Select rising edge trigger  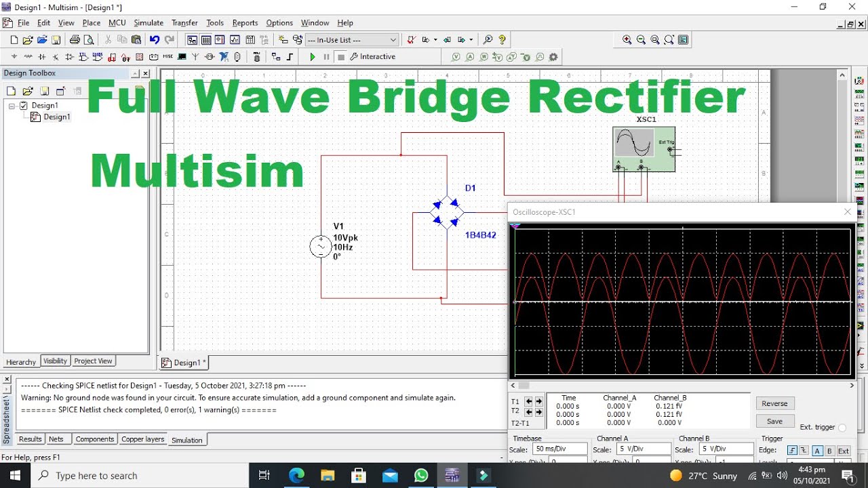(791, 451)
